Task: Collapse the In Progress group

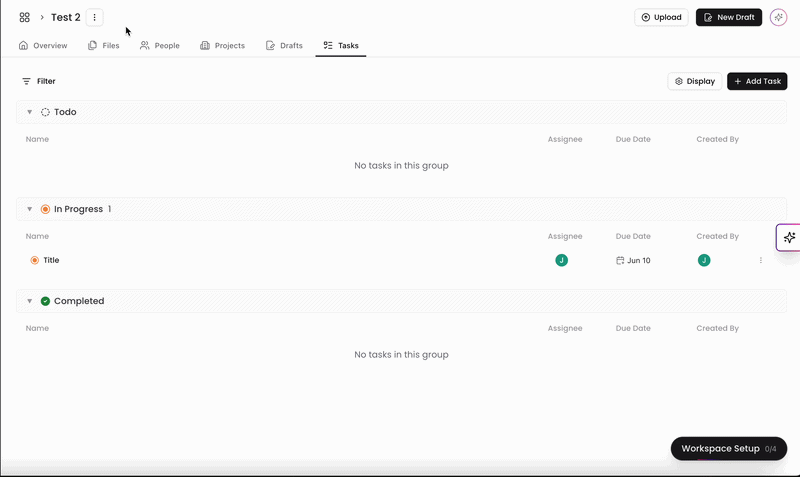Action: click(30, 209)
